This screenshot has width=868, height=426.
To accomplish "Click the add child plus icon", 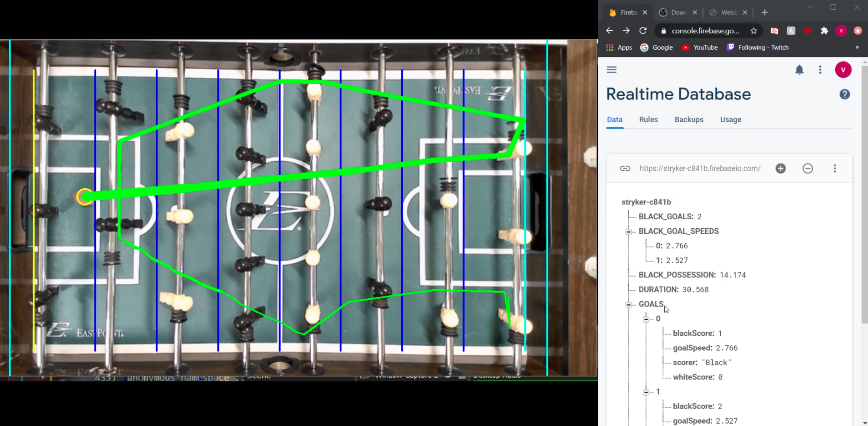I will [780, 168].
